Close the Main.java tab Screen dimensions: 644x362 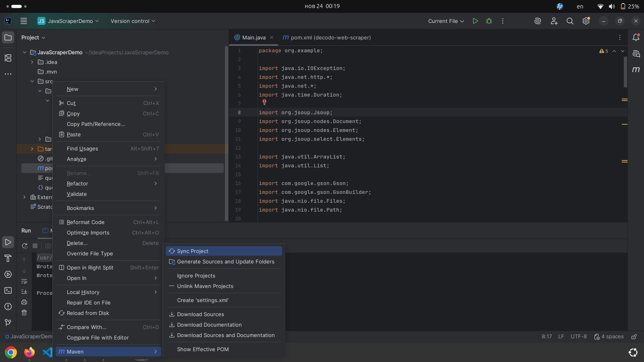(x=272, y=37)
